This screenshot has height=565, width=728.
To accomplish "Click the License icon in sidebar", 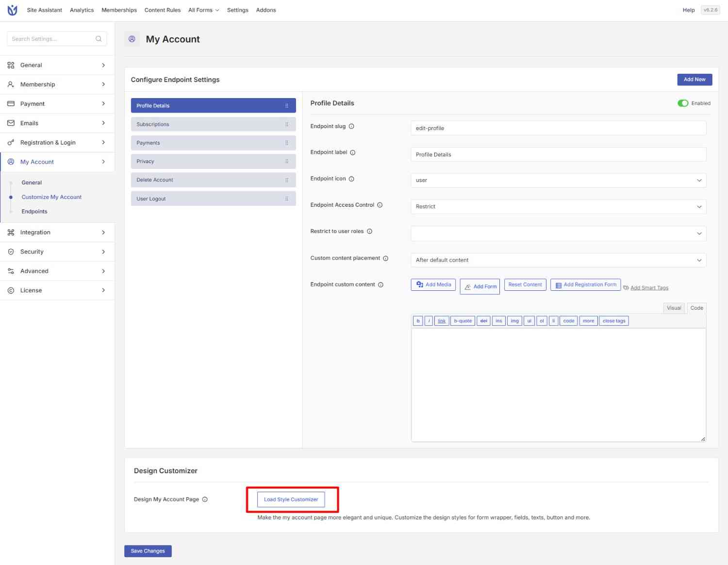I will click(x=11, y=290).
